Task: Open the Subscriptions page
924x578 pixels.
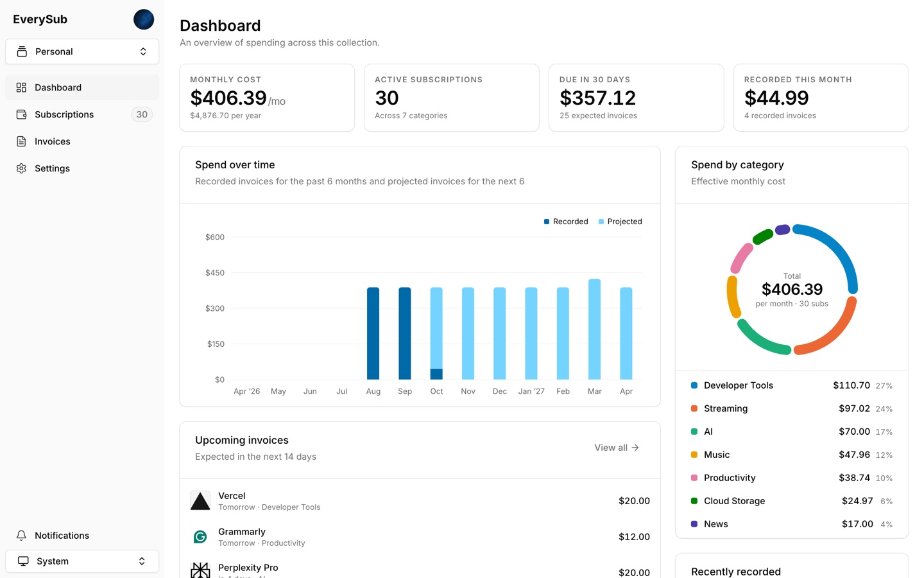Action: click(82, 114)
